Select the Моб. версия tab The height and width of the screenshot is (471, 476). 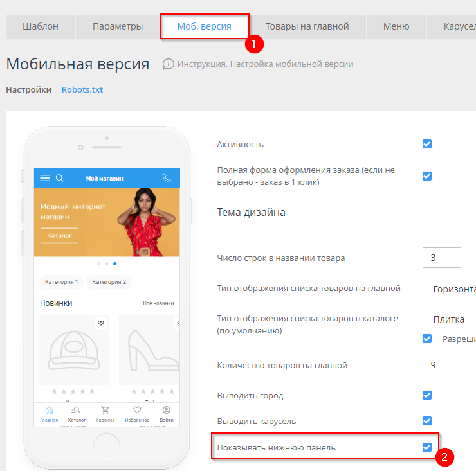point(205,26)
